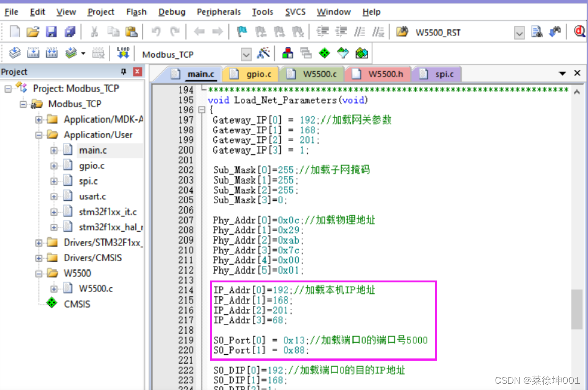Navigate backward with the left arrow icon
Image resolution: width=588 pixels, height=390 pixels.
click(199, 32)
